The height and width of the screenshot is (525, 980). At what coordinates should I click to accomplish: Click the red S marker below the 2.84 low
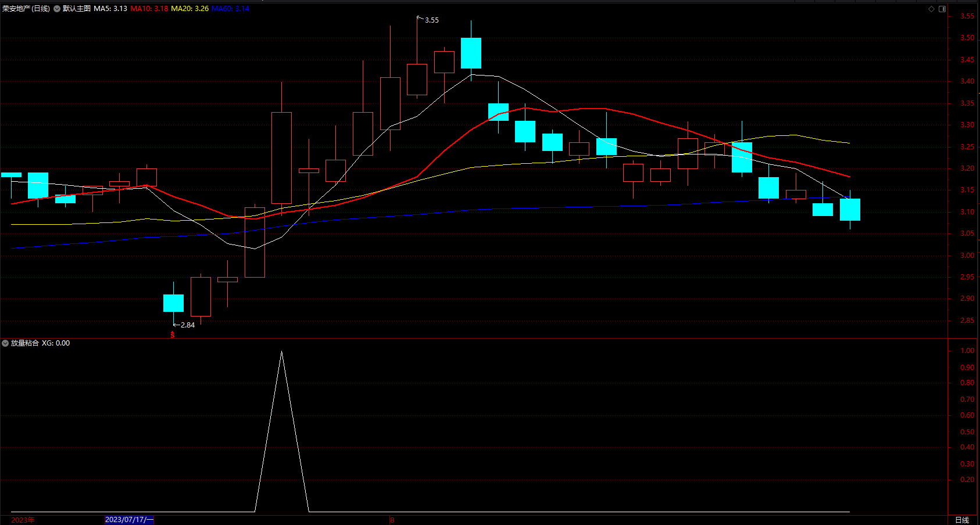tap(173, 335)
